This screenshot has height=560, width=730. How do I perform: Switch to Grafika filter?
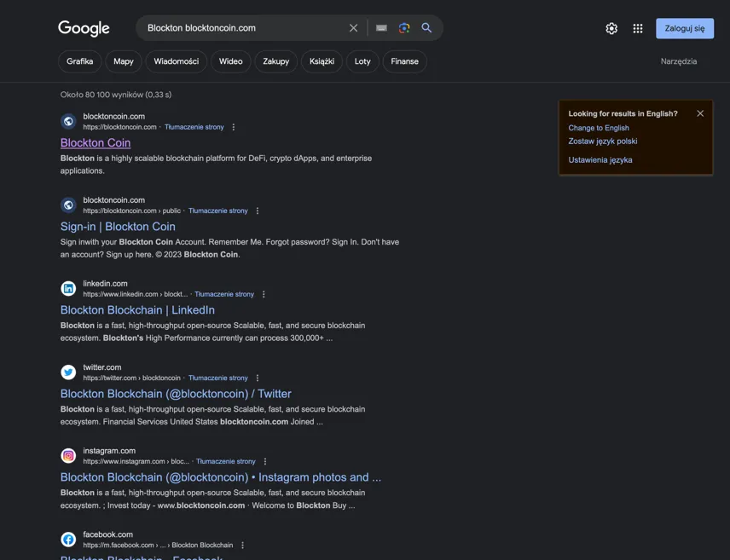pyautogui.click(x=79, y=61)
